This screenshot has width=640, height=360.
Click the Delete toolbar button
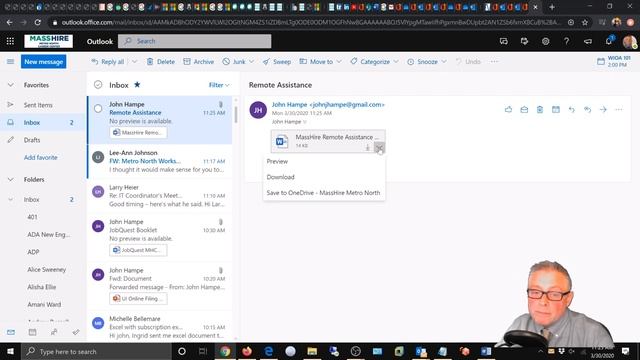tap(160, 62)
